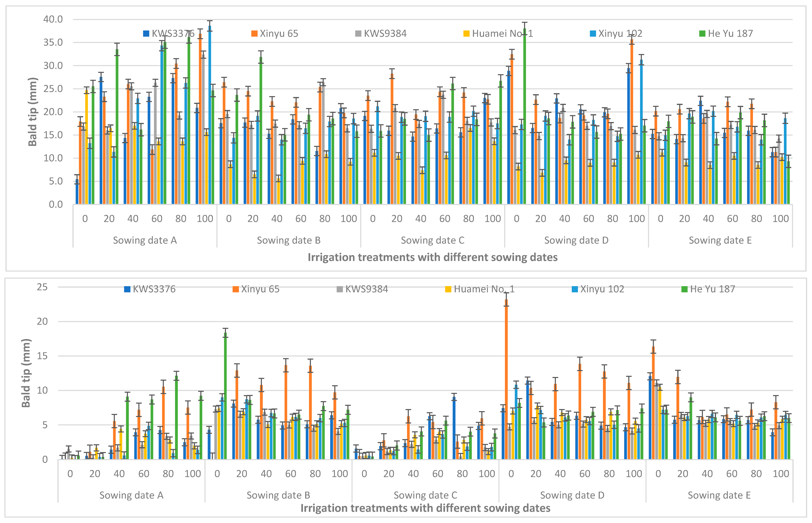Click the gray KWS9384 legend swatch, top chart
Viewport: 812px width, 523px height.
[358, 34]
